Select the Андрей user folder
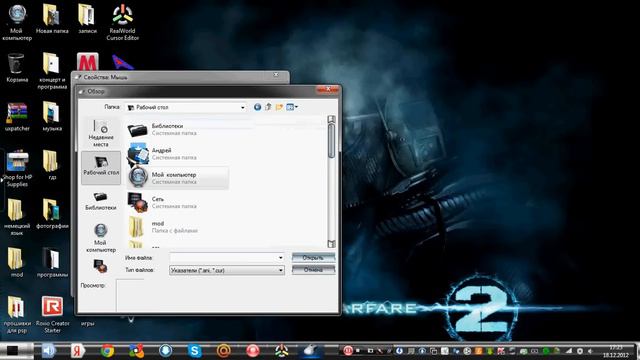Image resolution: width=640 pixels, height=360 pixels. click(178, 153)
